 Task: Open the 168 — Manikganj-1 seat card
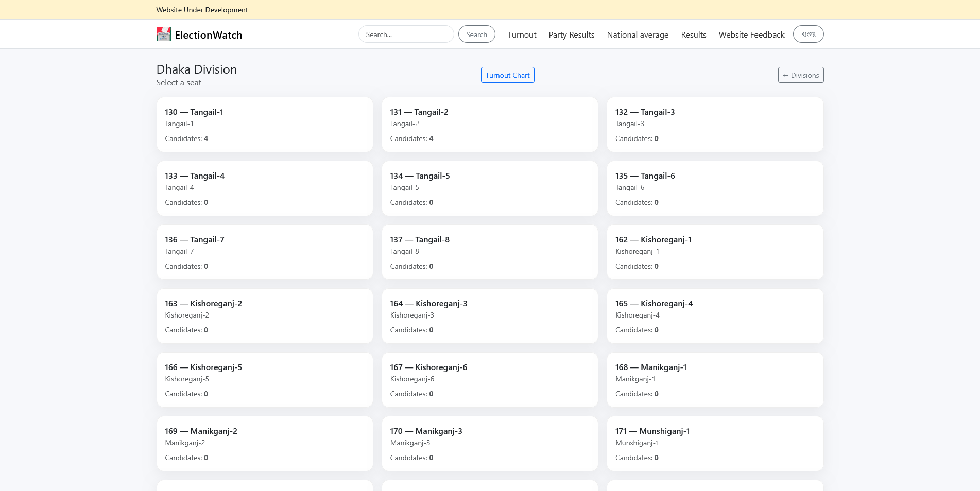[715, 380]
